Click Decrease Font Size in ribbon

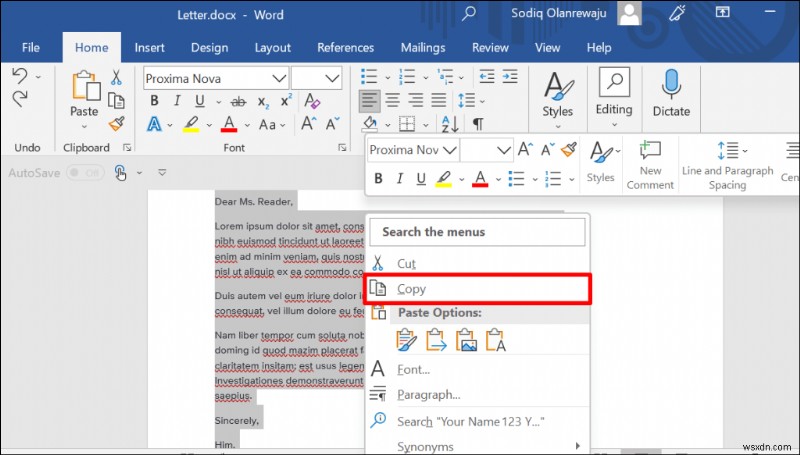(x=333, y=123)
